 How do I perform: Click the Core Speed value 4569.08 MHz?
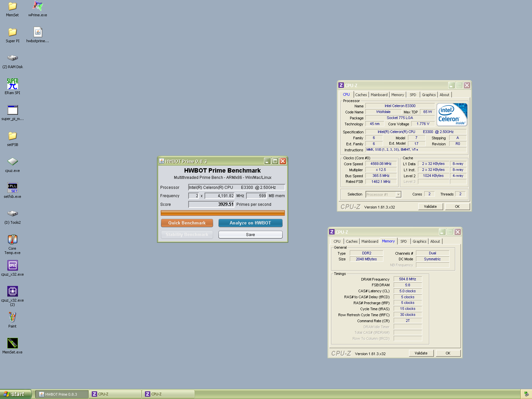(381, 164)
